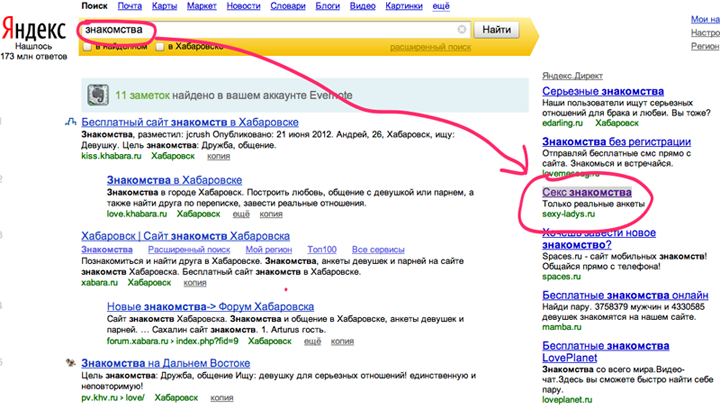
Task: Click the sexy-ladys.ru ad URL
Action: [568, 214]
